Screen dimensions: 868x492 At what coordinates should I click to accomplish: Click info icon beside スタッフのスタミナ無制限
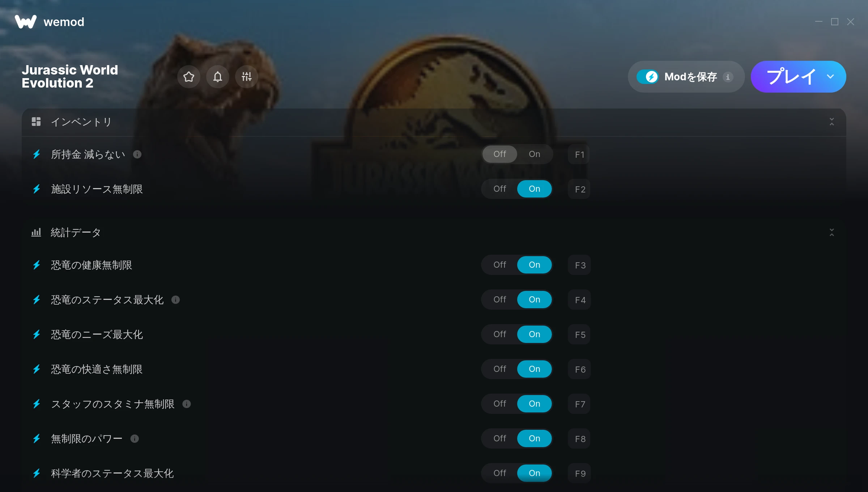click(x=187, y=404)
